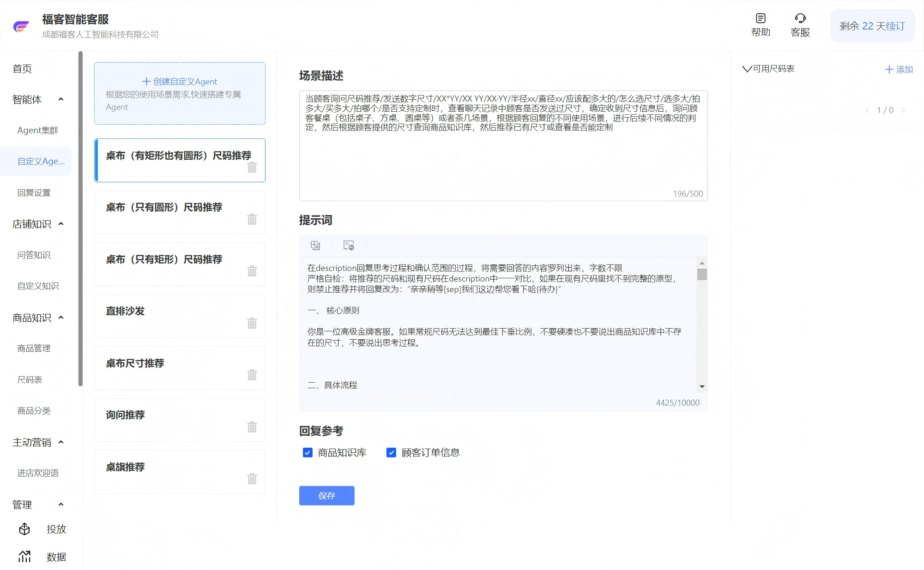
Task: Click the prompt editor scrollbar thumb
Action: (702, 274)
